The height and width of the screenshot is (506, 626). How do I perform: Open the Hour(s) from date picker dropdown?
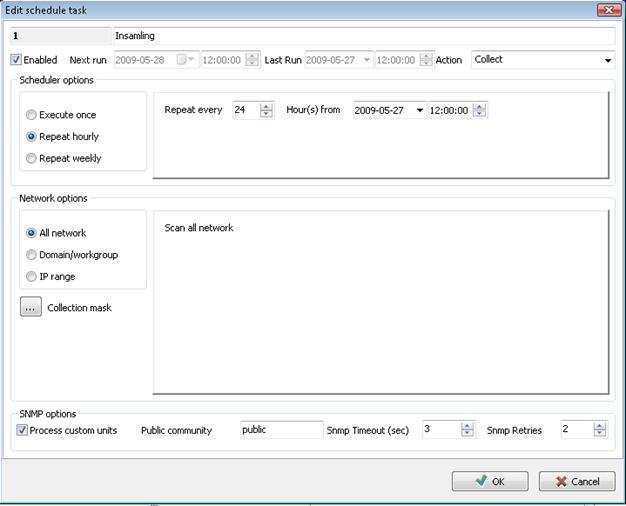[419, 110]
